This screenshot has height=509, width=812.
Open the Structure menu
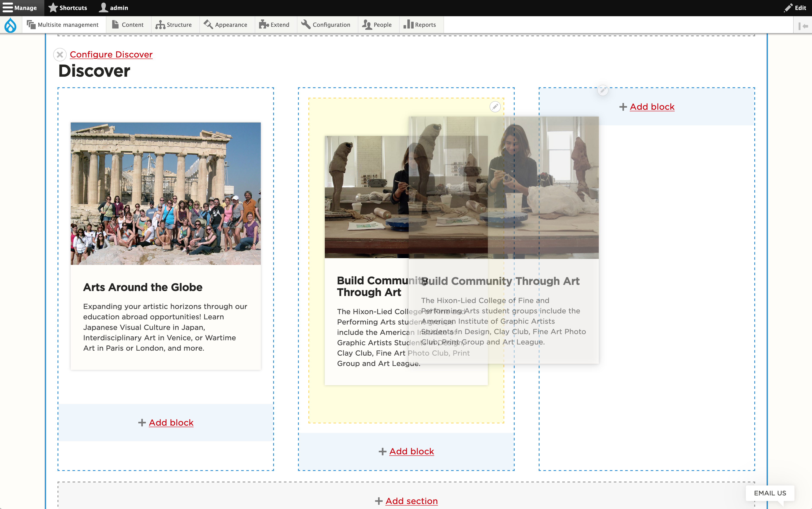[174, 25]
